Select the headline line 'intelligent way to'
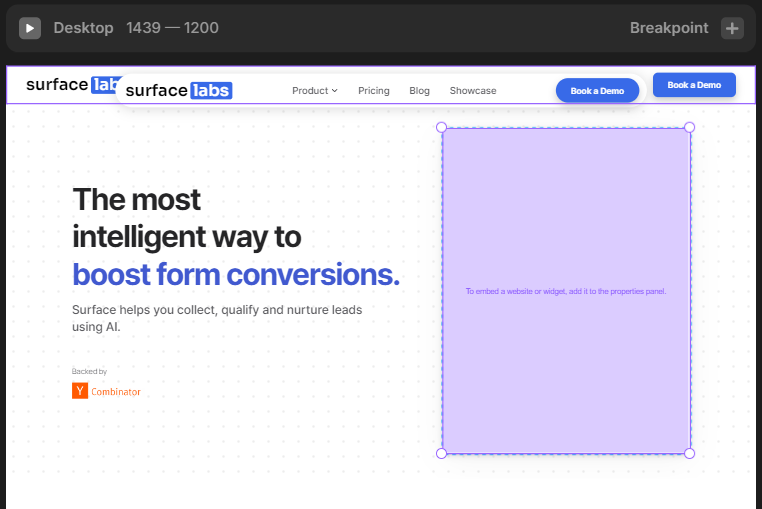The height and width of the screenshot is (509, 762). [187, 237]
